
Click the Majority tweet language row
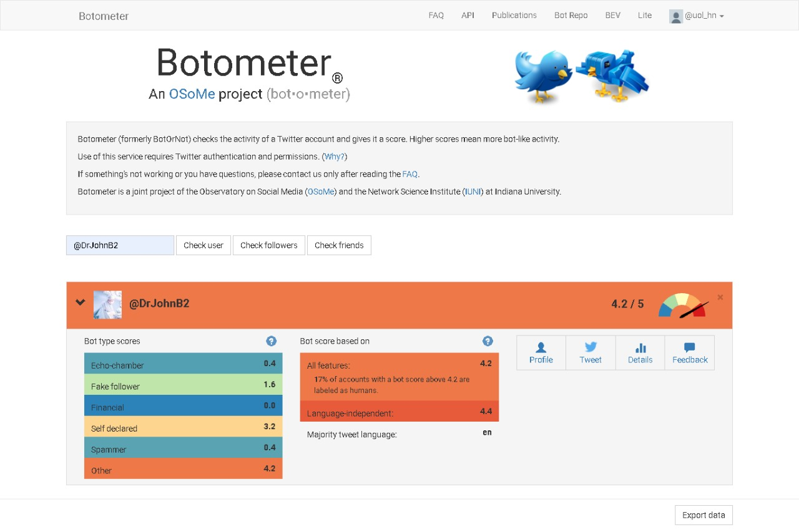point(399,433)
